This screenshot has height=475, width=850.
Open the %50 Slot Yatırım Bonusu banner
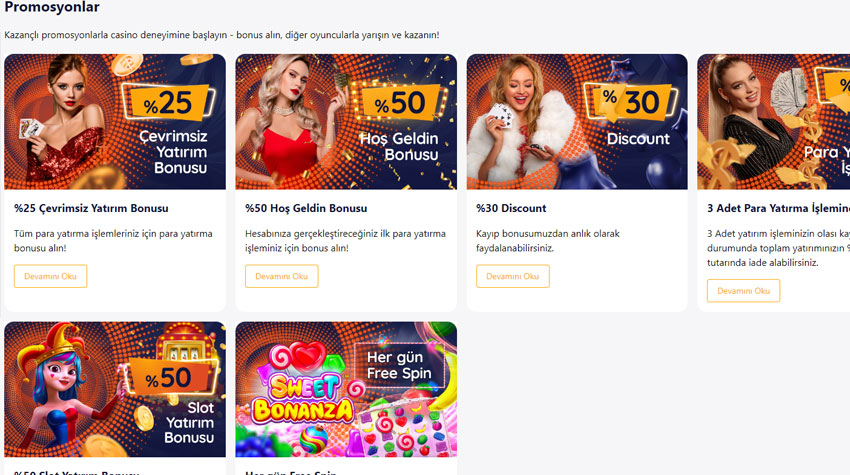click(x=115, y=389)
